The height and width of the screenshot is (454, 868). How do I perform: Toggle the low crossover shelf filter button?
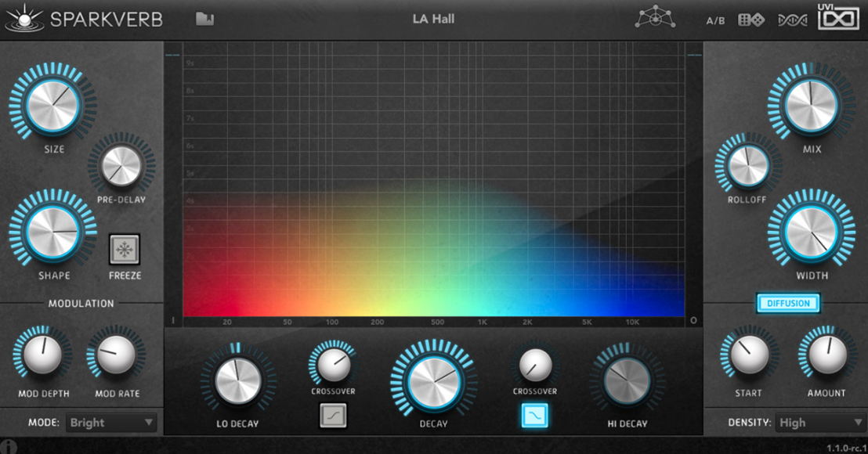point(333,416)
